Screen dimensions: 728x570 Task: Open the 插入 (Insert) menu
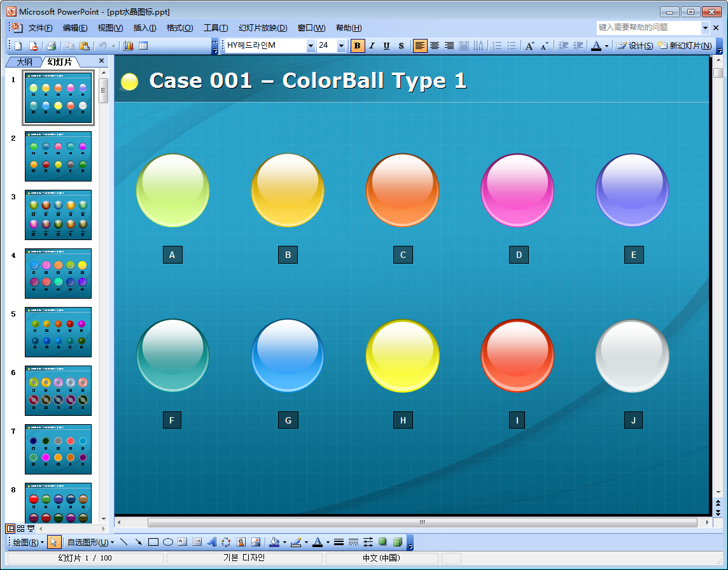point(144,28)
